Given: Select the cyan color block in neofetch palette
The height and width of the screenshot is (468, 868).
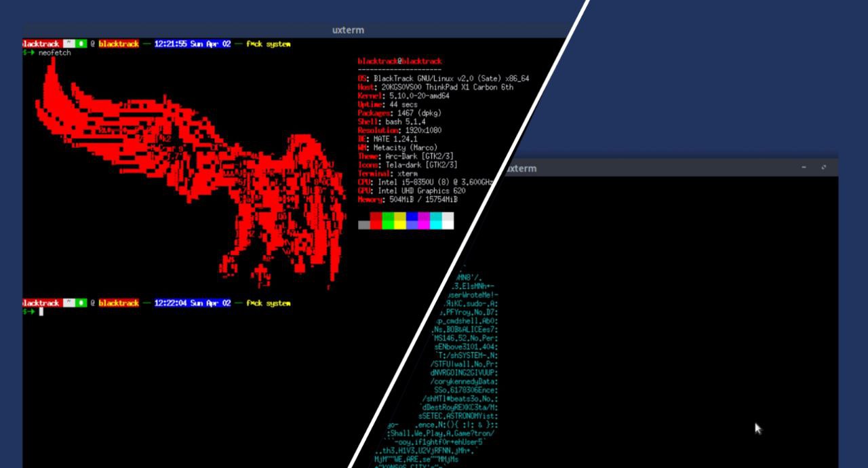Looking at the screenshot, I should (x=436, y=221).
